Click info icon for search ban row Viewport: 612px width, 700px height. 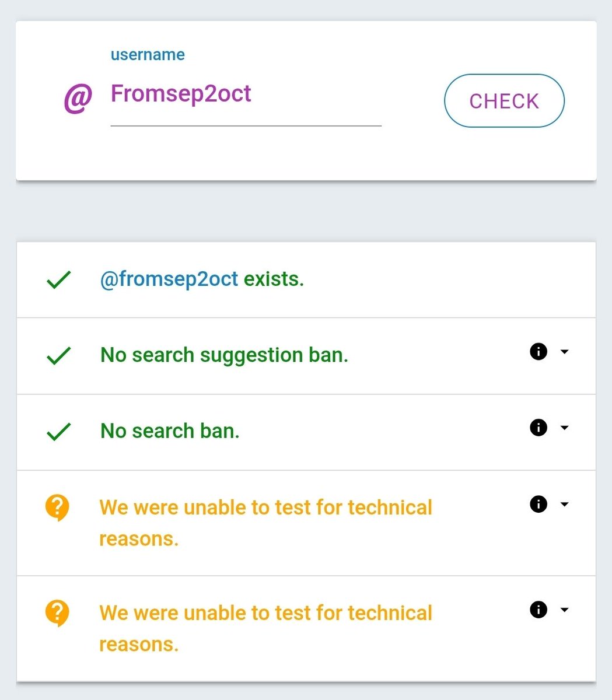(x=538, y=428)
